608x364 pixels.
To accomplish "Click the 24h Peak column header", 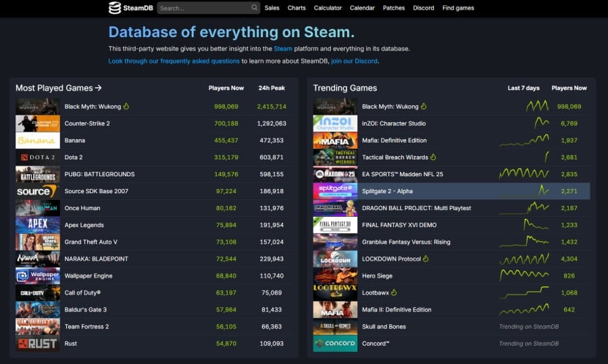I will 272,88.
